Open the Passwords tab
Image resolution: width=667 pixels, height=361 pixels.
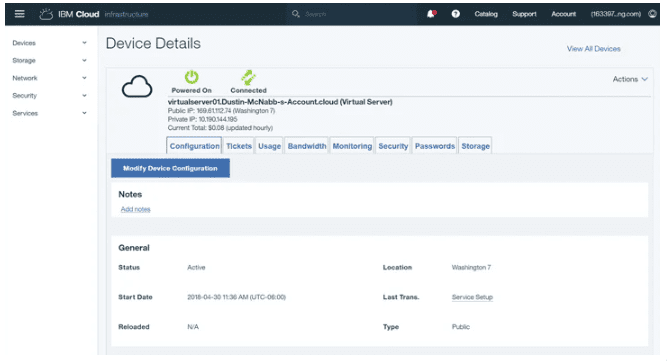point(435,146)
